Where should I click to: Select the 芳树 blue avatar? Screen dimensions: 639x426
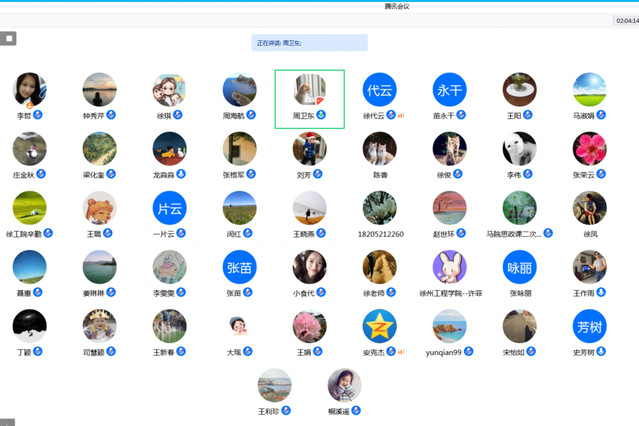[589, 326]
